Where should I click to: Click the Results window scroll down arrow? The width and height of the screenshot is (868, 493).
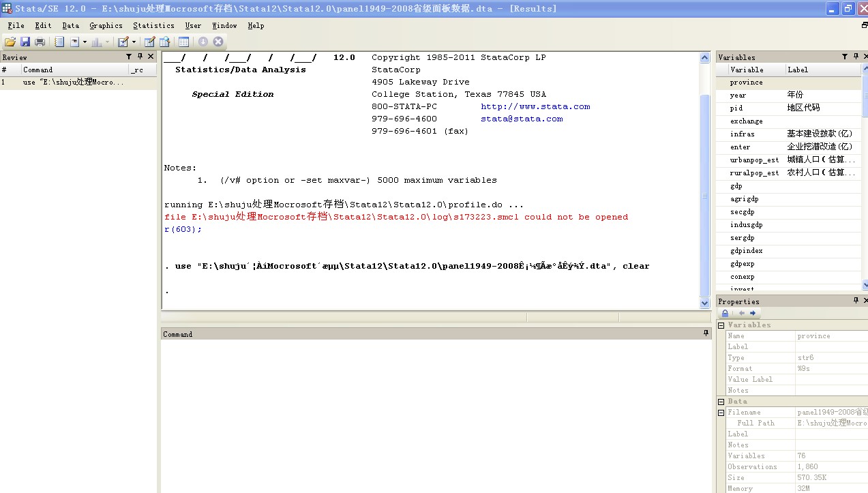coord(705,303)
